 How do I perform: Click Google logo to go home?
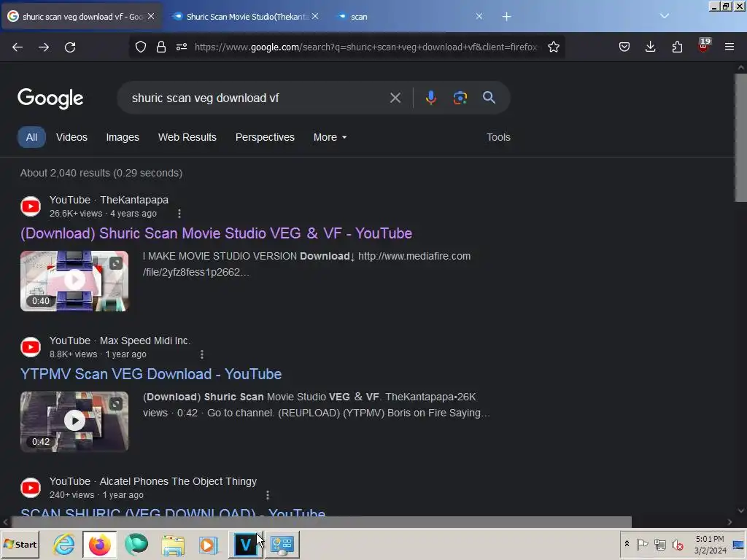tap(50, 98)
